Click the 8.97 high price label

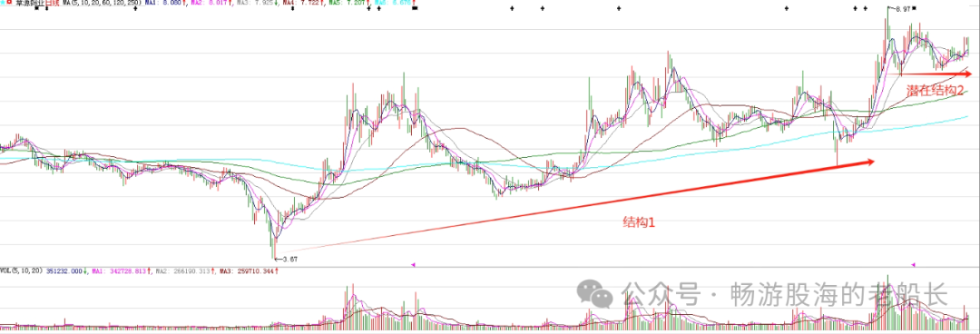point(902,9)
